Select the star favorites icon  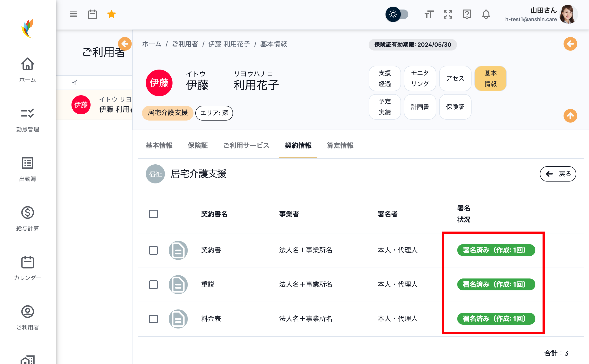tap(111, 14)
